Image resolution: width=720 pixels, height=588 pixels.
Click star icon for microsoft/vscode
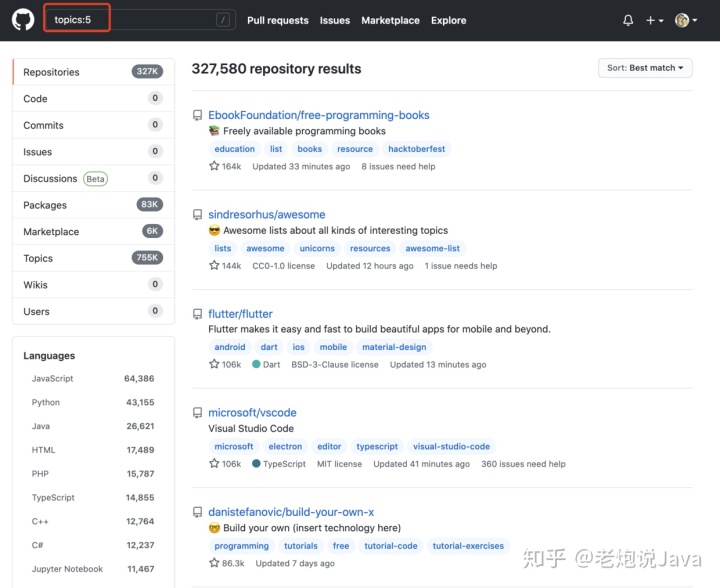[x=214, y=463]
